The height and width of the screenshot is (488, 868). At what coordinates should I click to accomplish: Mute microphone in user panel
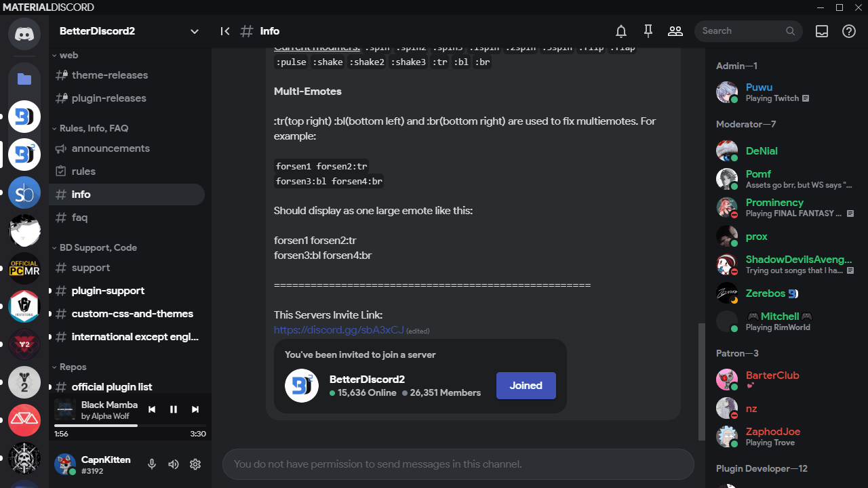point(152,464)
